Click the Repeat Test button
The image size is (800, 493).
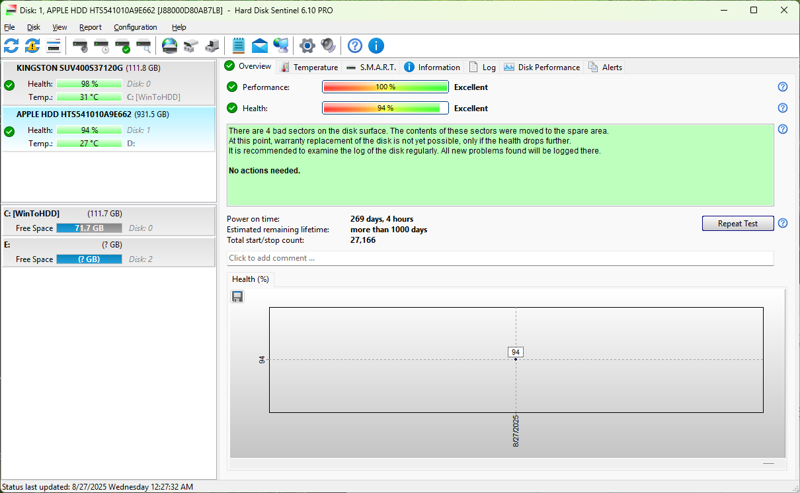[x=737, y=223]
